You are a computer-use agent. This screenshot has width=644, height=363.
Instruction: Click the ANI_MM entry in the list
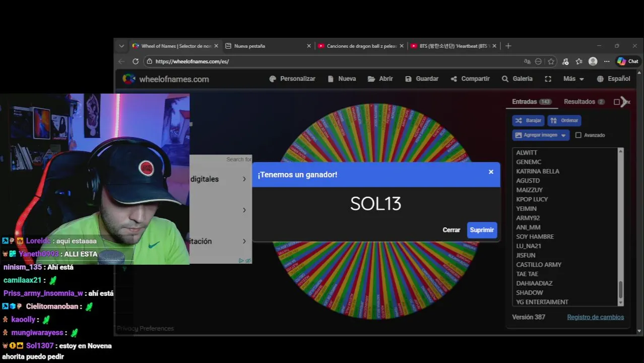[x=528, y=227]
